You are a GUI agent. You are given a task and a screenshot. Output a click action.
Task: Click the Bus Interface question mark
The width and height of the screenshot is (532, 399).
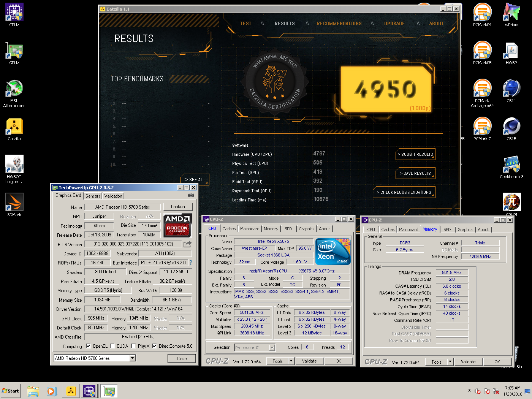point(191,263)
